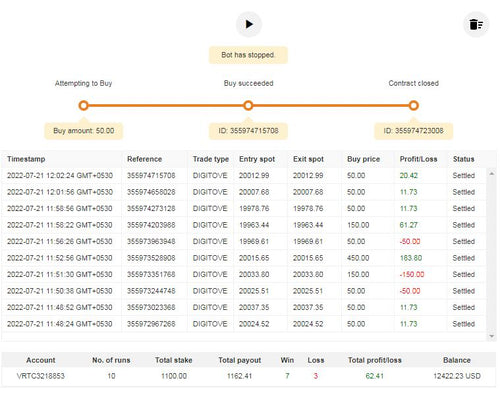Screen dimensions: 500x393
Task: Select timestamp 2022-07-21 12:02:24 GMT+0530
Action: click(60, 176)
